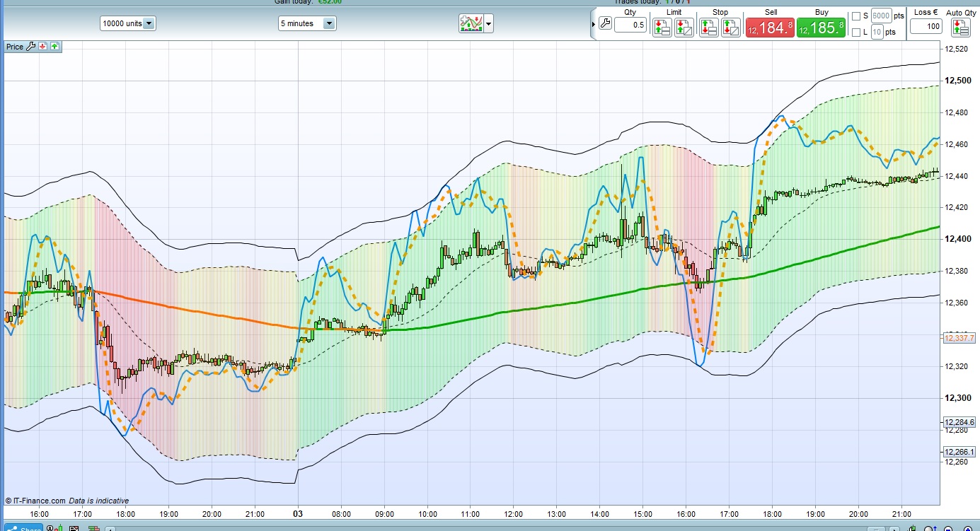The width and height of the screenshot is (980, 531).
Task: Open the Auto Qty icon
Action: pyautogui.click(x=960, y=28)
